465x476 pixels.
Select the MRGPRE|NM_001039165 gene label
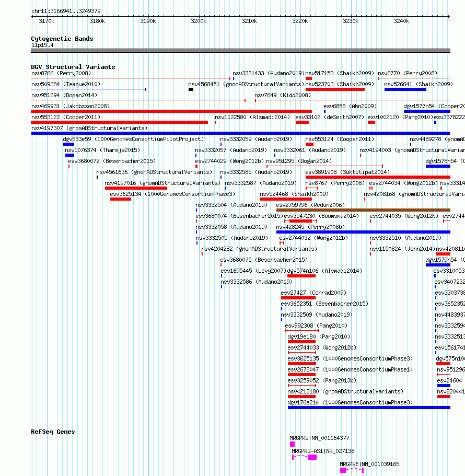pyautogui.click(x=369, y=464)
